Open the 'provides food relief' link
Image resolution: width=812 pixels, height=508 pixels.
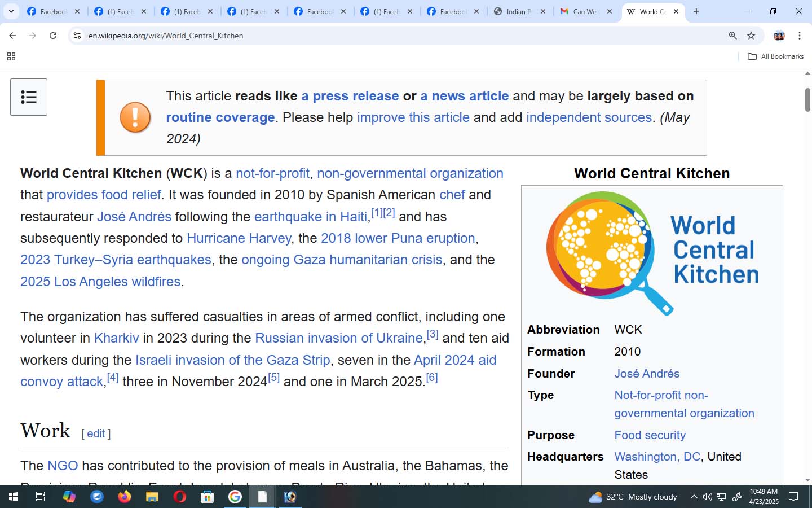pos(104,195)
